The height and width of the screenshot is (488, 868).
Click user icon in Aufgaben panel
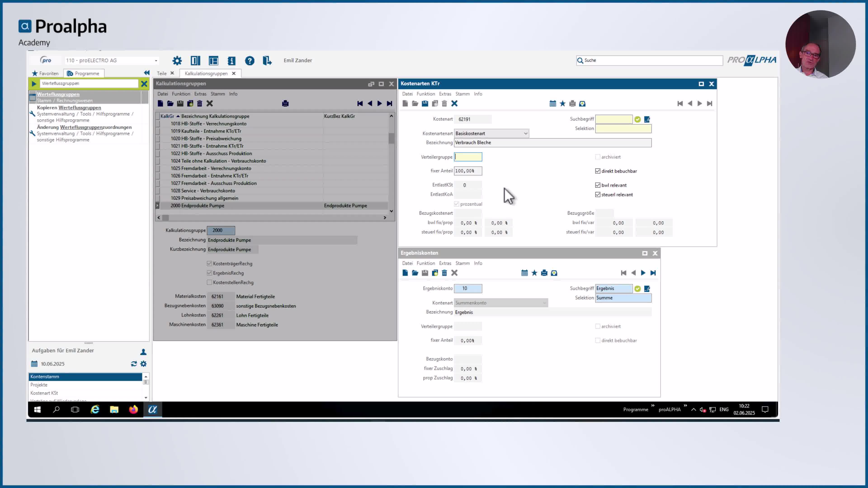[x=143, y=352]
